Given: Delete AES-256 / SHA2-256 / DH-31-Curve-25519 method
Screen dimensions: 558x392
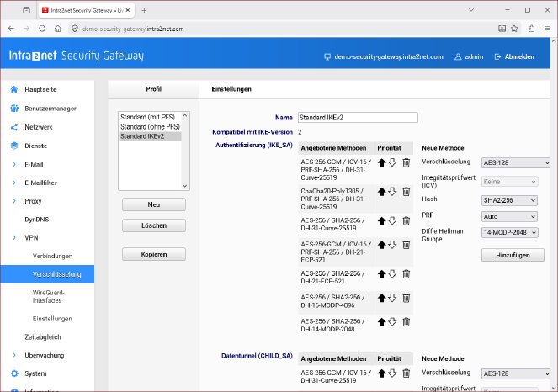Looking at the screenshot, I should 406,221.
